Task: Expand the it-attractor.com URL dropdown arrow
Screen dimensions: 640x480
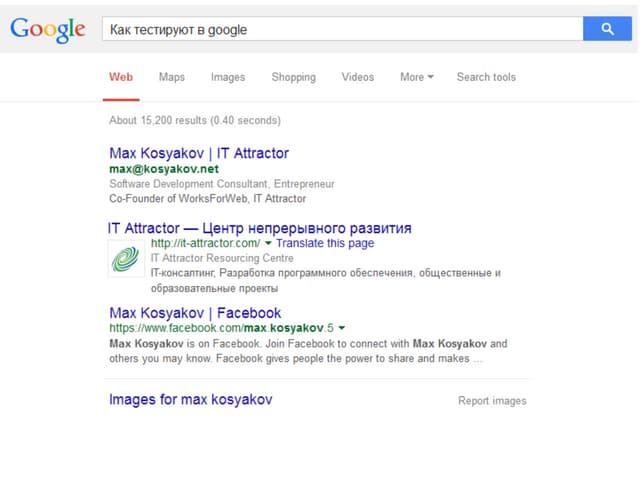Action: pyautogui.click(x=268, y=243)
